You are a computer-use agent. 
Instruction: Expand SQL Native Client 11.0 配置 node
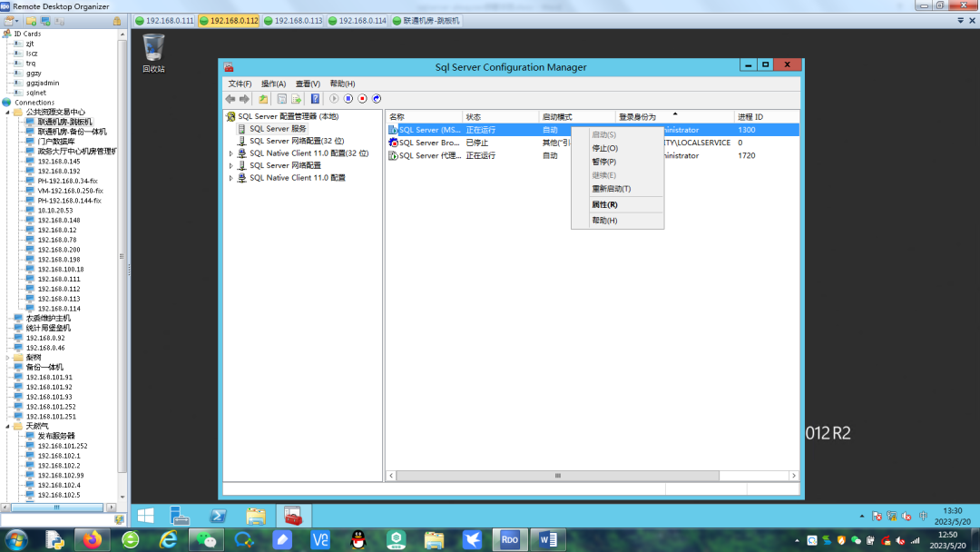(231, 178)
